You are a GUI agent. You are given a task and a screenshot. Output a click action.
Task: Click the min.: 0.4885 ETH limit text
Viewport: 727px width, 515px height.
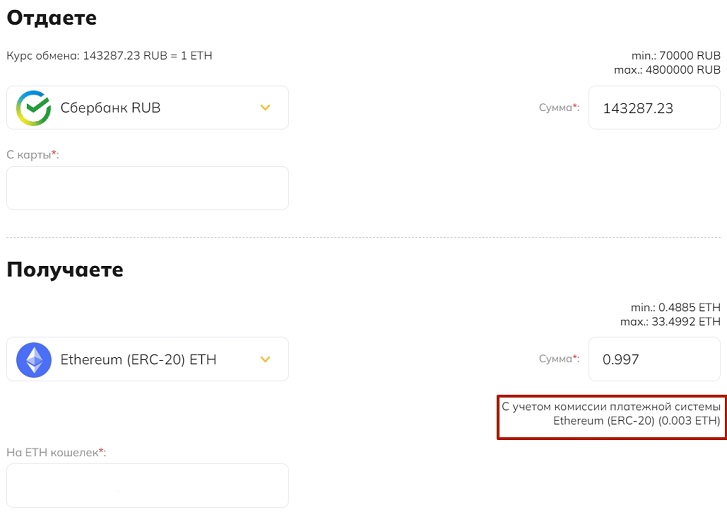coord(675,307)
